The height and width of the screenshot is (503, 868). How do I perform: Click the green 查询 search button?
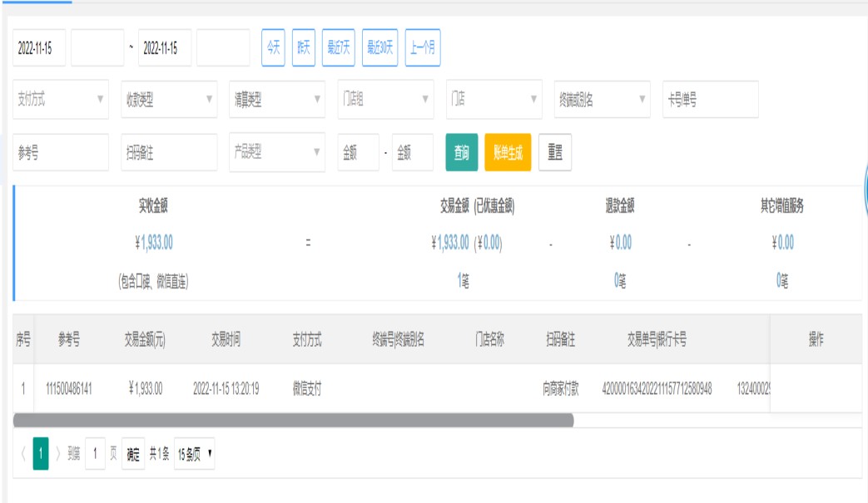[461, 153]
